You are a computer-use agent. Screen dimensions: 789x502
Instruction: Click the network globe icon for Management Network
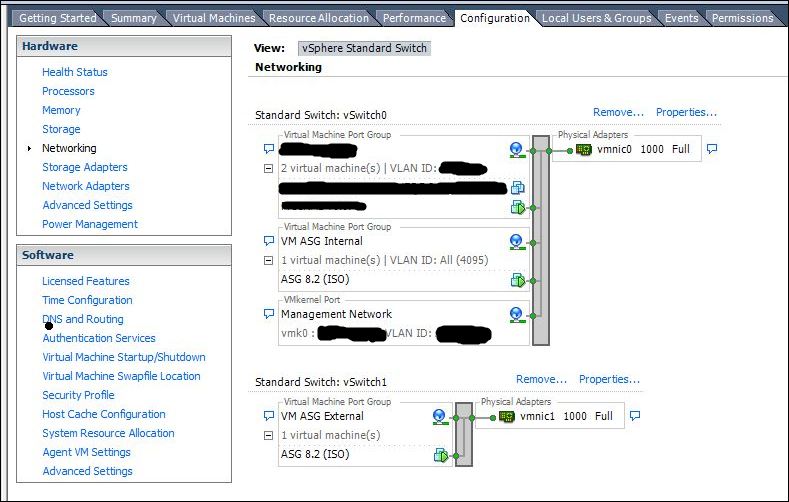click(x=516, y=314)
